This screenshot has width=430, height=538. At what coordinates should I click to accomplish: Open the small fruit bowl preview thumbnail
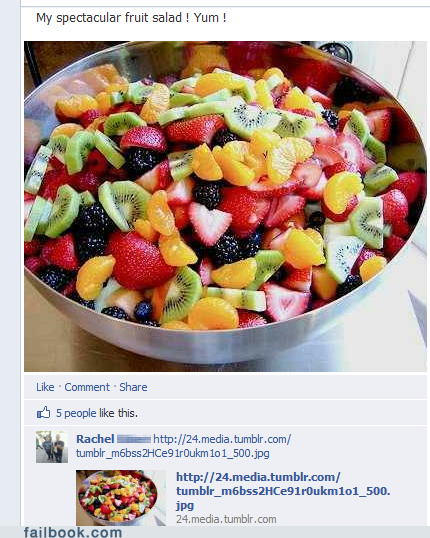(x=121, y=498)
